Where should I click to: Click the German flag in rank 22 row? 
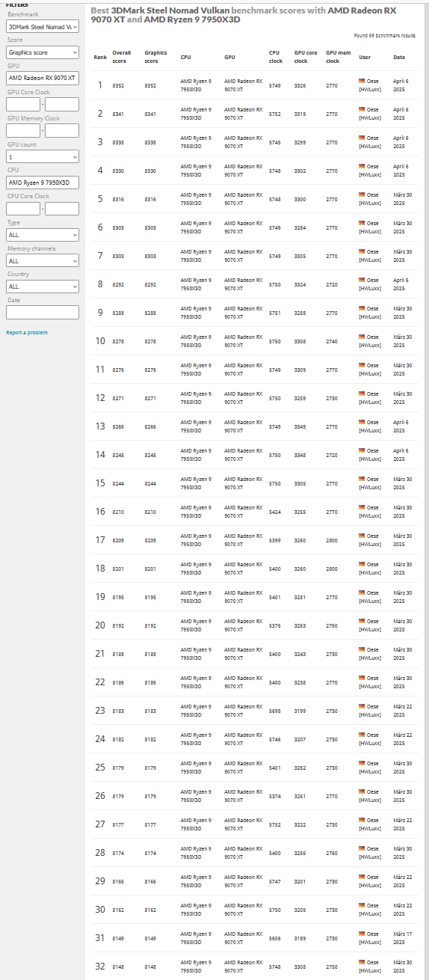(x=362, y=678)
